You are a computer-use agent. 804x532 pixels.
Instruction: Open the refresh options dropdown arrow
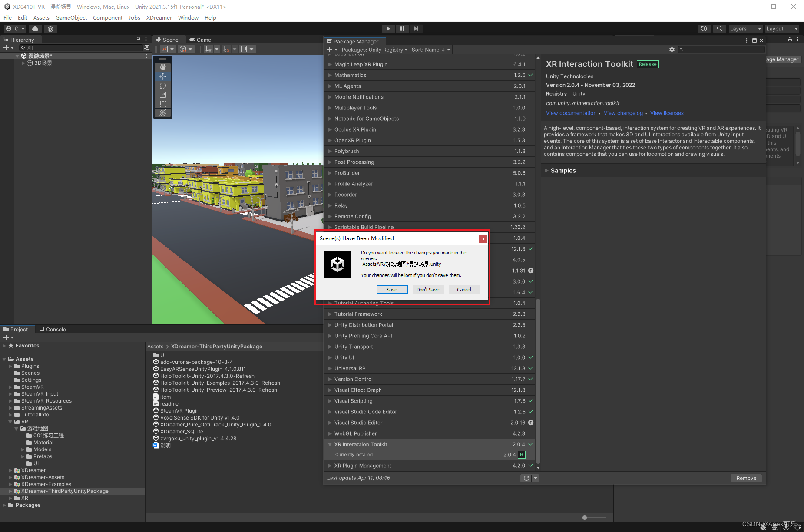point(536,478)
